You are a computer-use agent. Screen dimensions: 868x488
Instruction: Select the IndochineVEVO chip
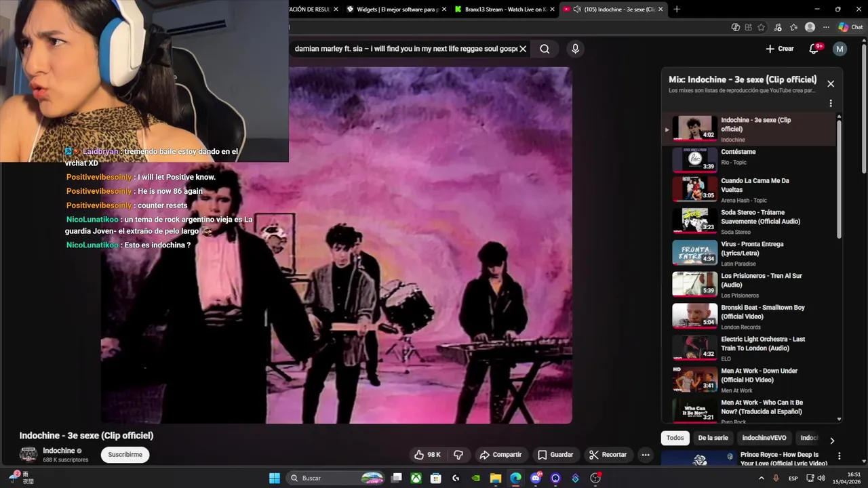click(764, 438)
